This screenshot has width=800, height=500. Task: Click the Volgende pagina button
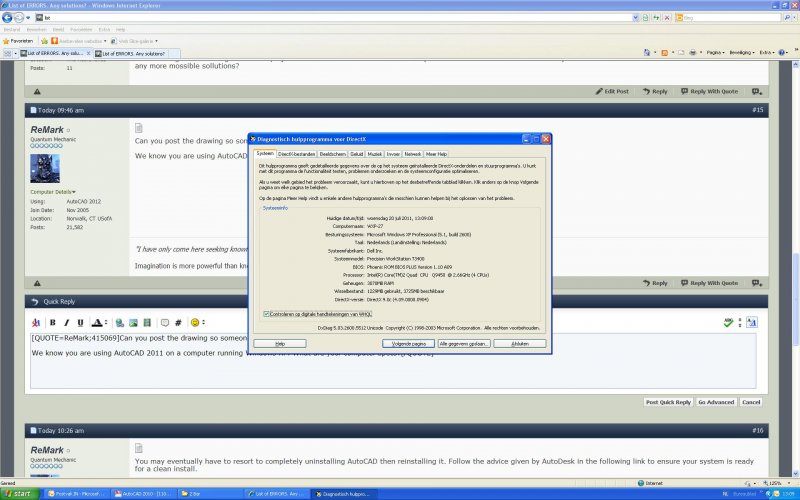[x=408, y=344]
